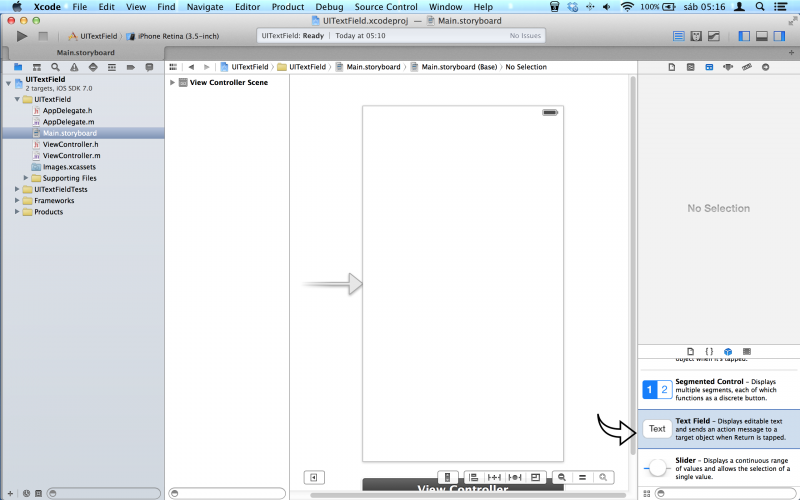Expand the UITextFieldTests folder
Screen dimensions: 800x500
(17, 189)
